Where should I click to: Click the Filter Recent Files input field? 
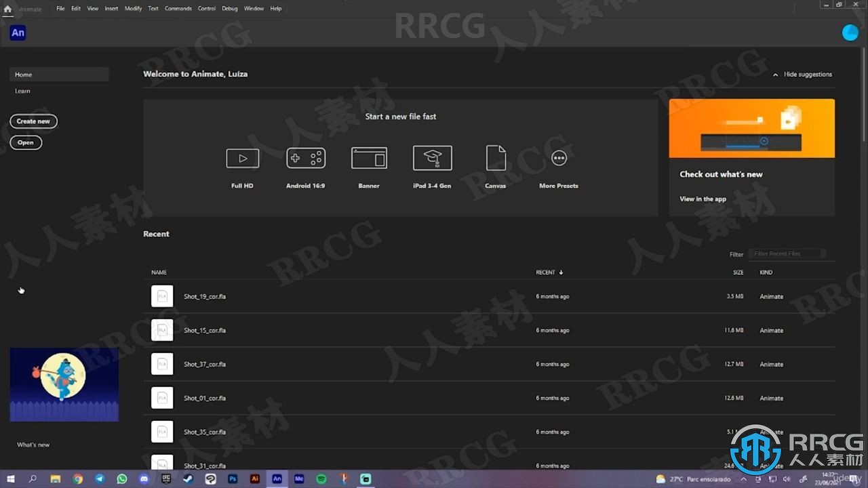[787, 254]
